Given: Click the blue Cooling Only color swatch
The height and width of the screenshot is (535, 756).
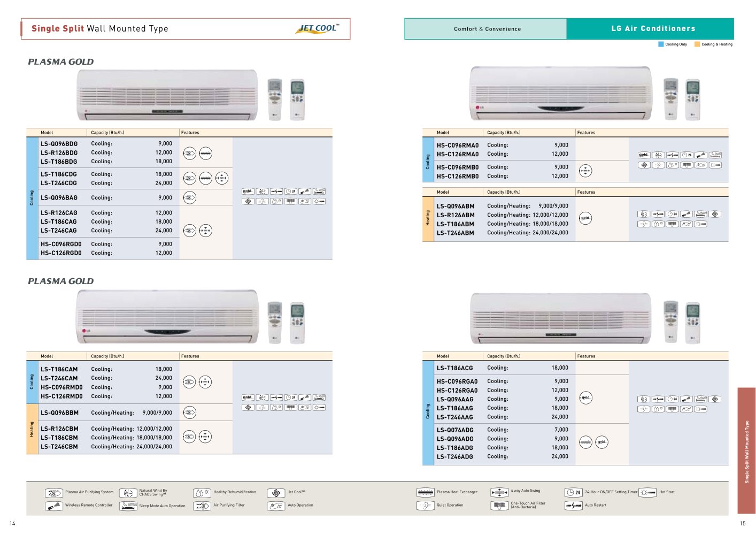Looking at the screenshot, I should pos(661,44).
